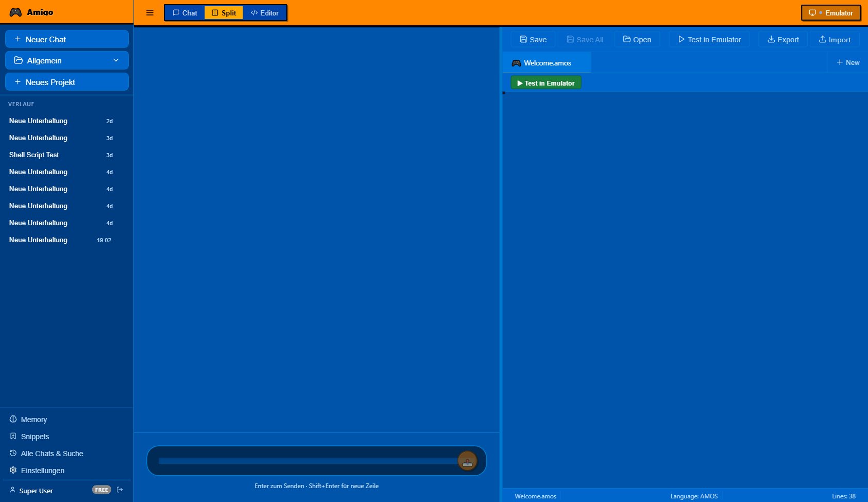
Task: Collapse the Allgemein project group
Action: 116,60
